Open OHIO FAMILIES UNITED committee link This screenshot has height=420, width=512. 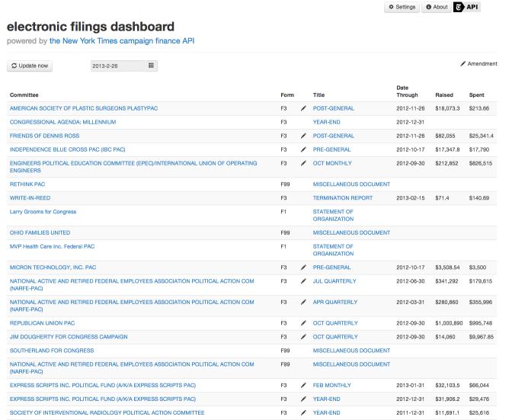click(x=40, y=232)
